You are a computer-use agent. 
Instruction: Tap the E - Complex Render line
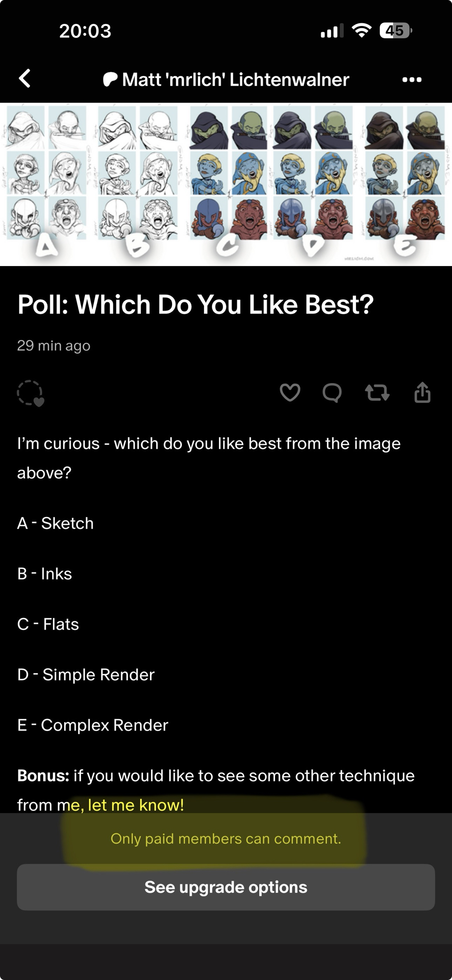[93, 725]
